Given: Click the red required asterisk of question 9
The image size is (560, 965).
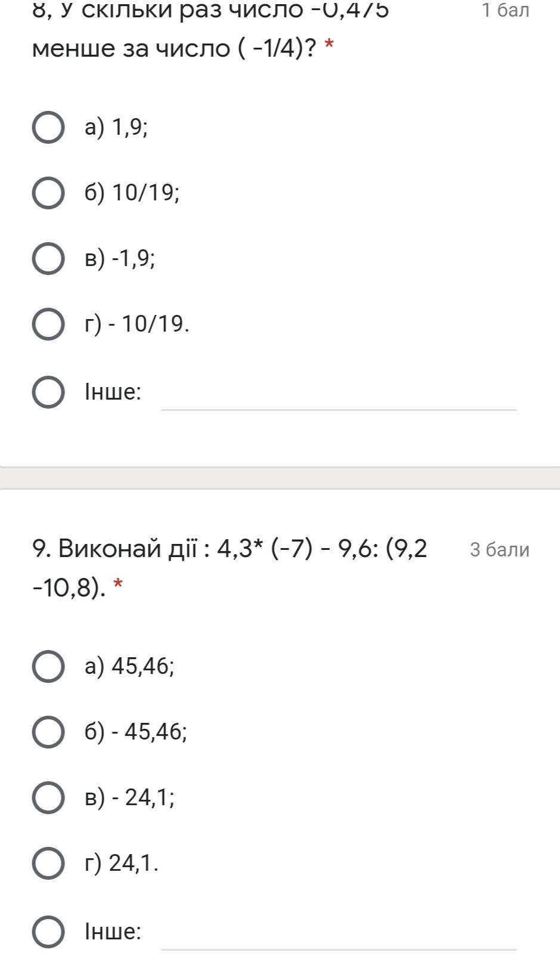Looking at the screenshot, I should point(117,584).
